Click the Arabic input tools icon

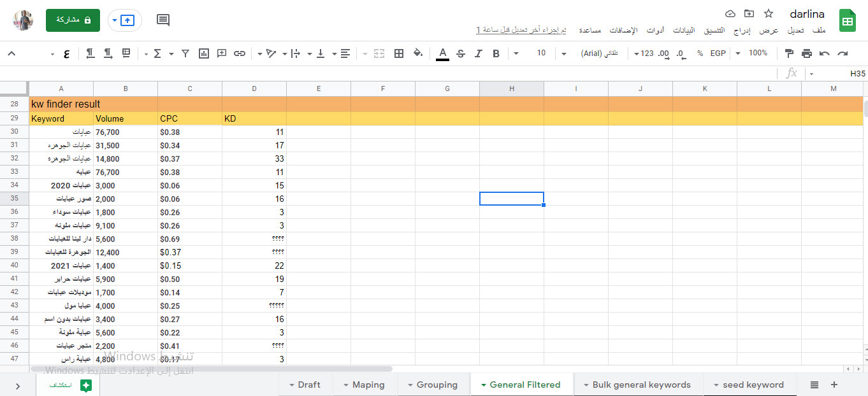tap(66, 53)
